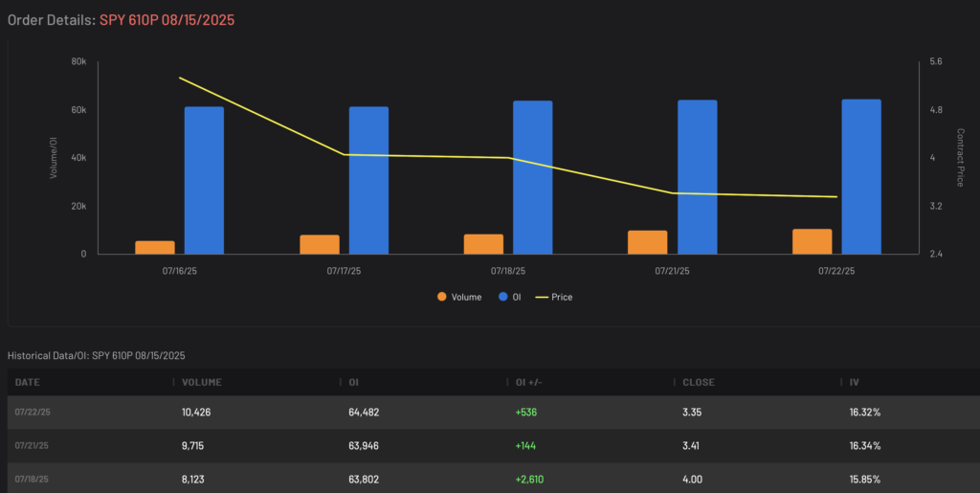Click the orange Volume bar for 07/21/25
The image size is (980, 493).
click(648, 242)
